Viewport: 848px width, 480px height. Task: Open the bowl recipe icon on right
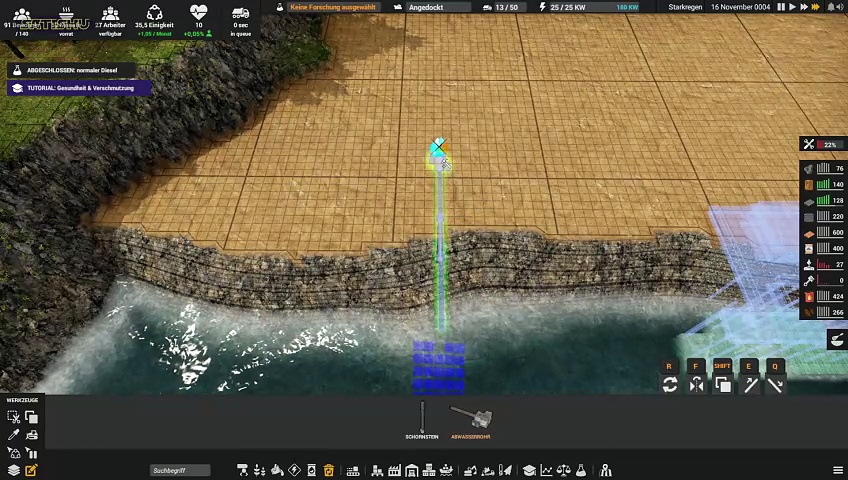pyautogui.click(x=837, y=340)
